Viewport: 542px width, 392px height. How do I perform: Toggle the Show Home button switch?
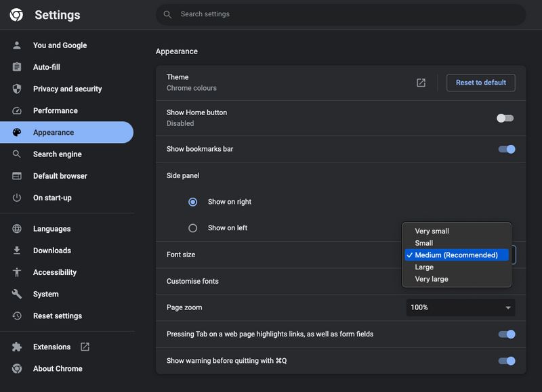click(505, 118)
